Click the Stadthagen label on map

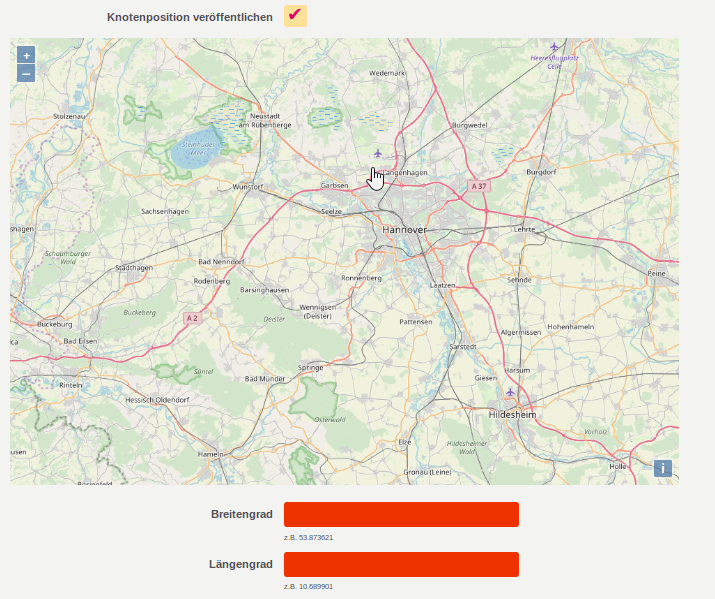134,268
